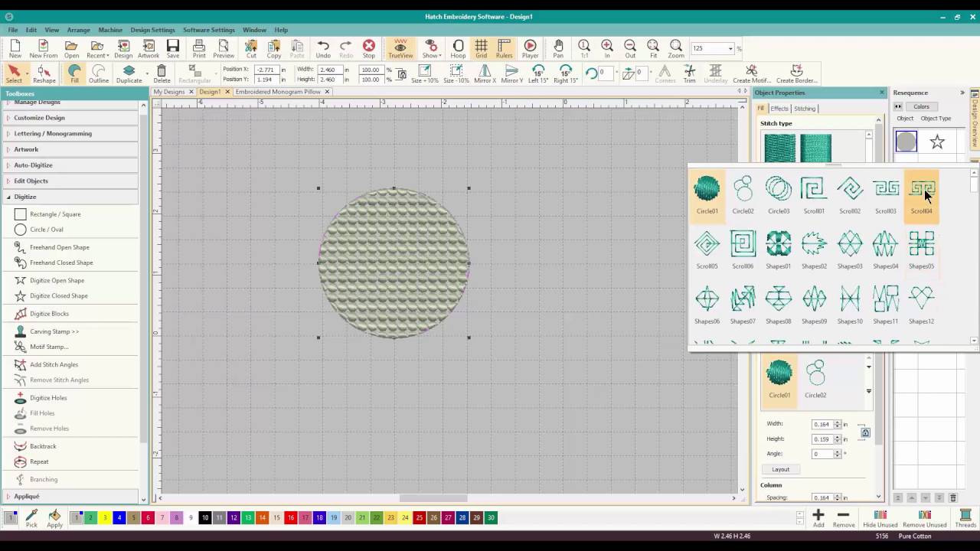Image resolution: width=980 pixels, height=551 pixels.
Task: Expand the Customize Design toolbox
Action: [71, 118]
